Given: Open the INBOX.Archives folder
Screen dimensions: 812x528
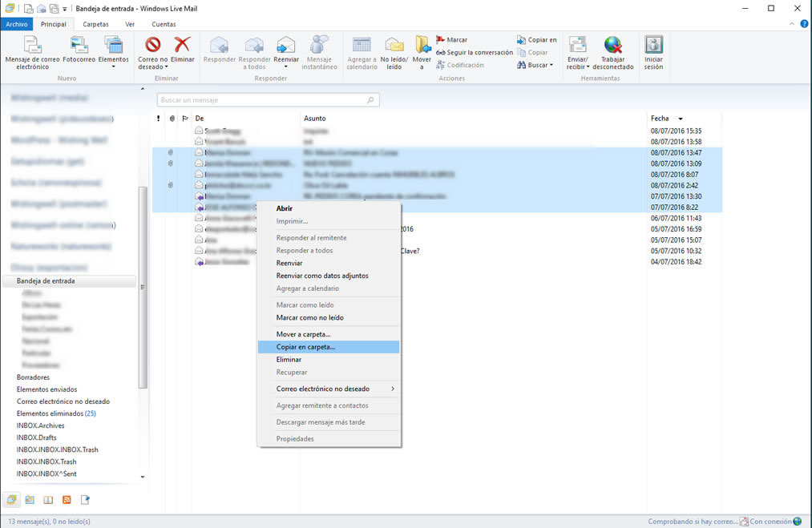Looking at the screenshot, I should click(40, 425).
